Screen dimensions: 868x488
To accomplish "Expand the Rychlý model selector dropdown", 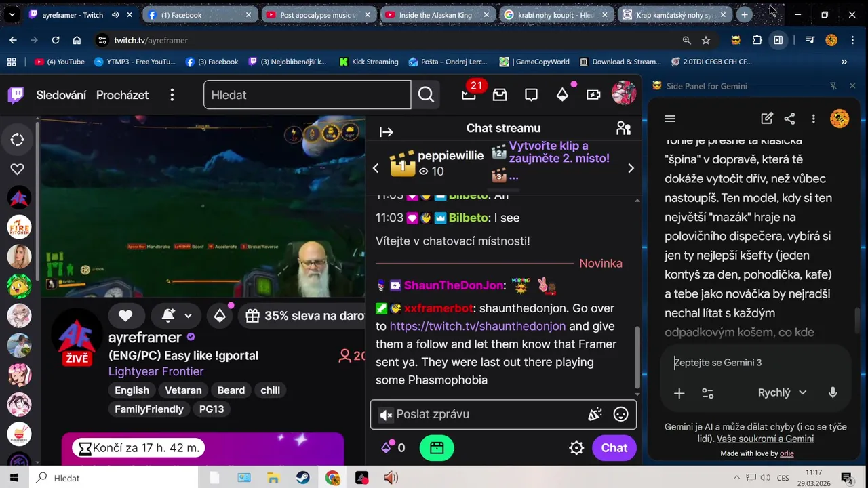I will (x=783, y=392).
